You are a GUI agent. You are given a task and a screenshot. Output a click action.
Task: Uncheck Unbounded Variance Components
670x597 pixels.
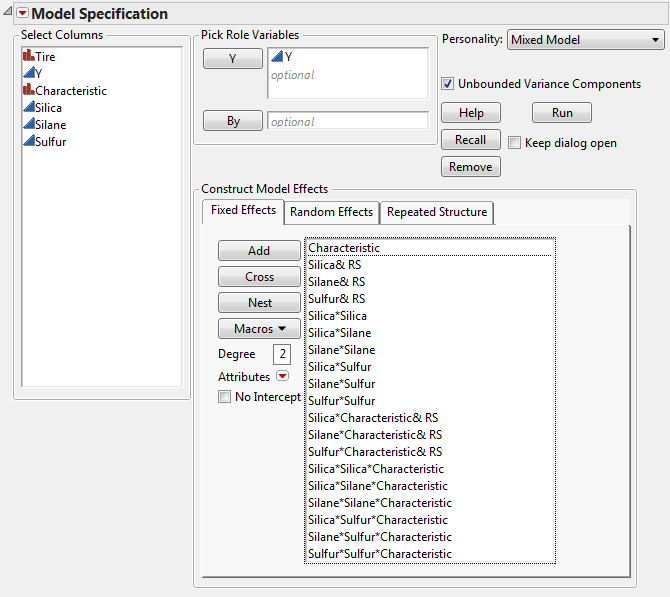point(447,84)
